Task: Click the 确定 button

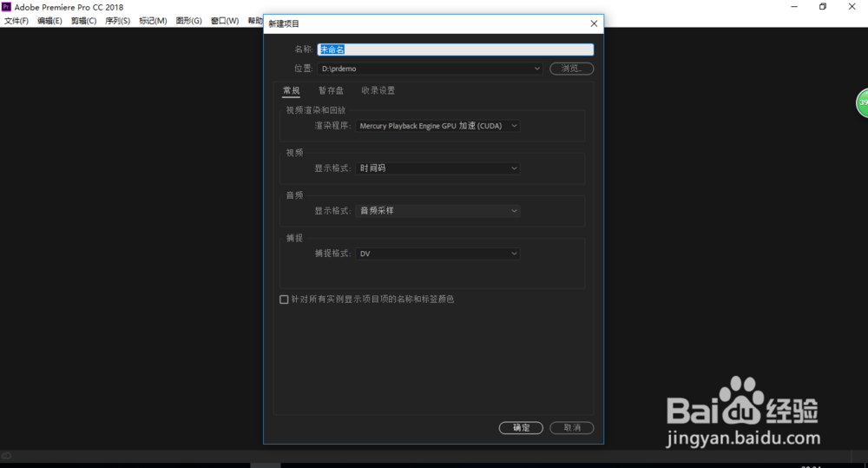Action: click(521, 427)
